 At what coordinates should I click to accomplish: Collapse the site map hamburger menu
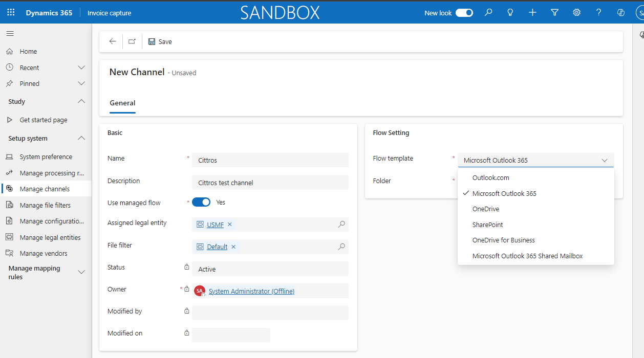click(x=10, y=33)
